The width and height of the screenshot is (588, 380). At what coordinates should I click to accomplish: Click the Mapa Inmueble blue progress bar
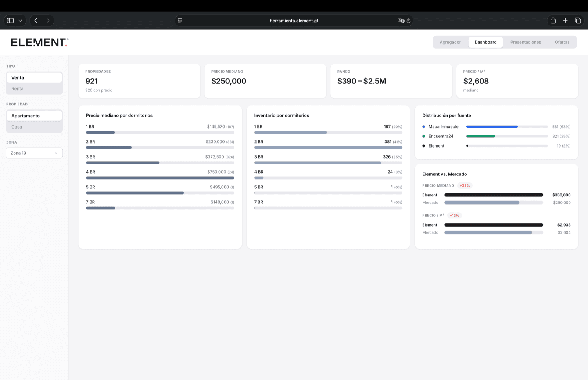click(x=492, y=126)
